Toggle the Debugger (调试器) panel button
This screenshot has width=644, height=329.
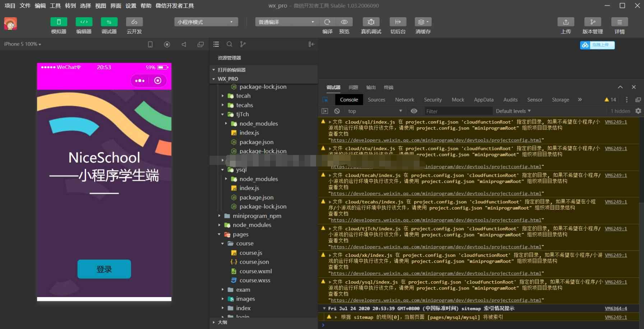point(109,22)
